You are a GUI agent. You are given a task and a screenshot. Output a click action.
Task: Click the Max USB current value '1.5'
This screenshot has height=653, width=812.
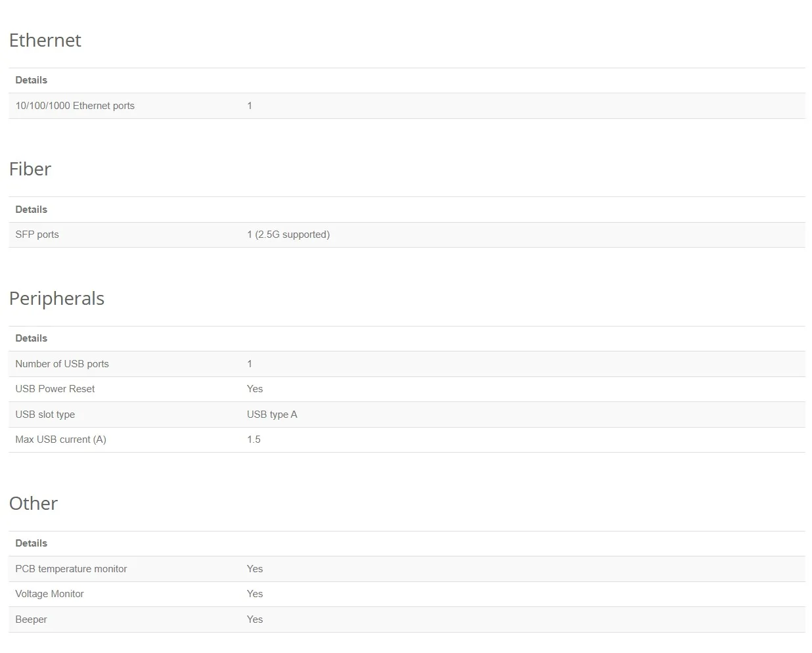(x=254, y=439)
